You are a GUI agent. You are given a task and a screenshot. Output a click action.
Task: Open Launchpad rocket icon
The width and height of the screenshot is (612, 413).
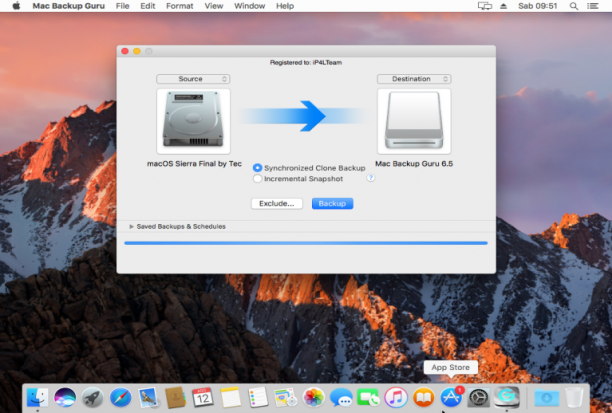click(x=93, y=397)
